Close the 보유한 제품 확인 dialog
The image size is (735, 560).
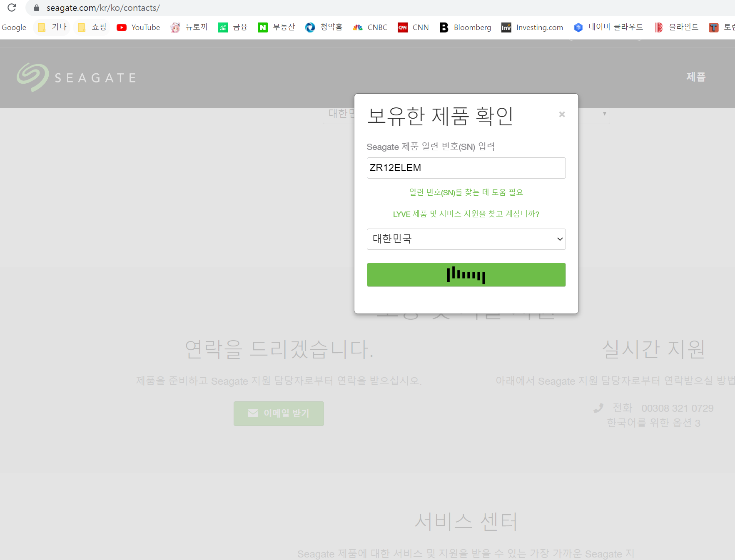[x=562, y=114]
